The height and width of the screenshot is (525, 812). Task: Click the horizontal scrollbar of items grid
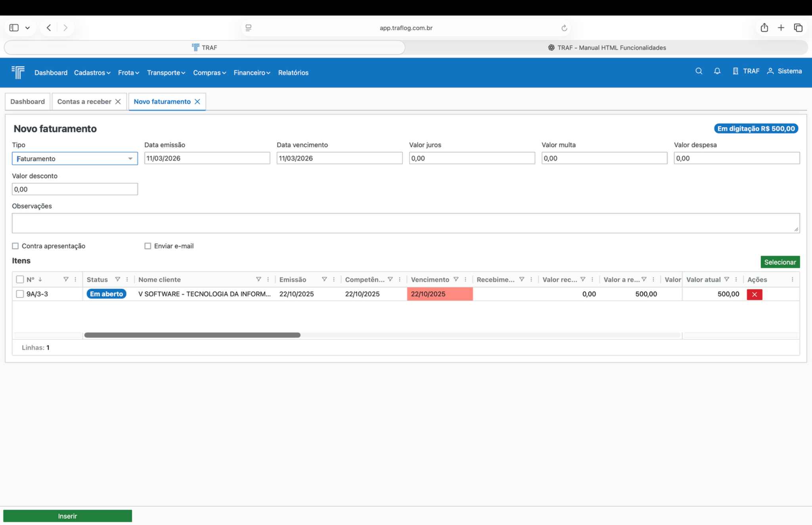(x=192, y=335)
